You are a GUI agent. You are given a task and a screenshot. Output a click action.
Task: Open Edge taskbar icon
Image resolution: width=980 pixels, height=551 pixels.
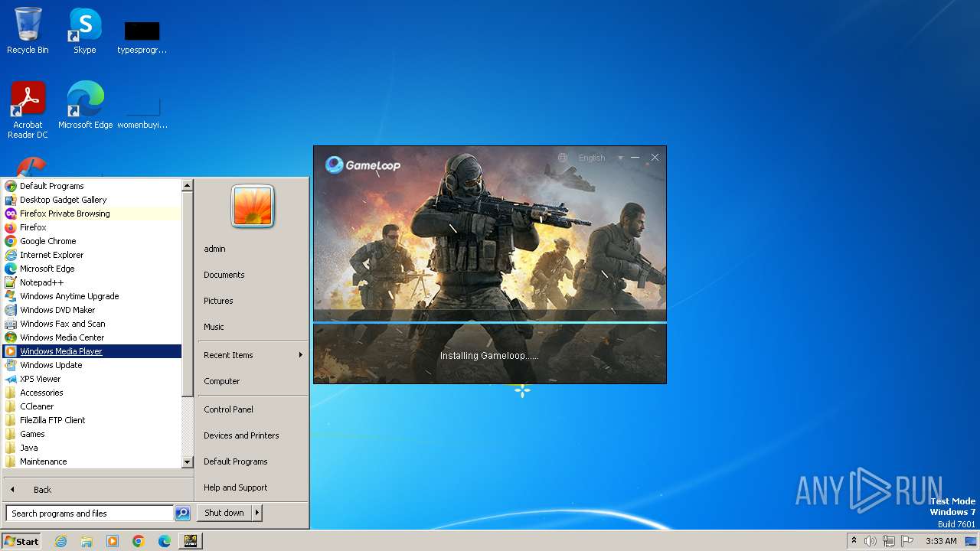click(x=165, y=541)
